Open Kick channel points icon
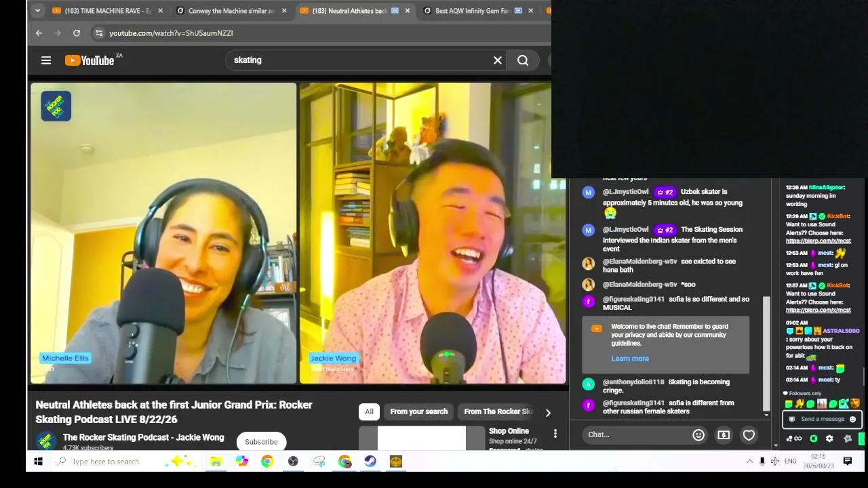The image size is (868, 488). click(x=793, y=439)
